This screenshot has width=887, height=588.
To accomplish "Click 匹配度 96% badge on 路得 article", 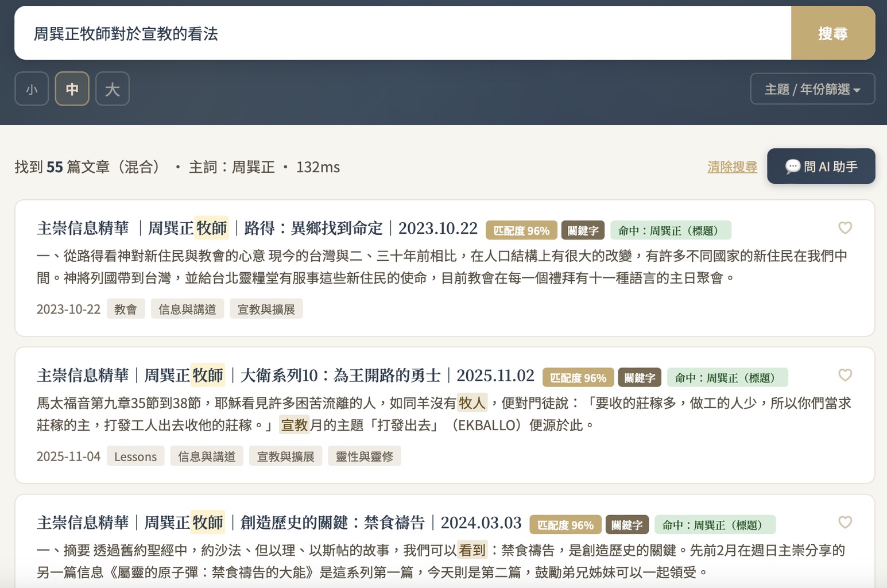I will tap(521, 230).
